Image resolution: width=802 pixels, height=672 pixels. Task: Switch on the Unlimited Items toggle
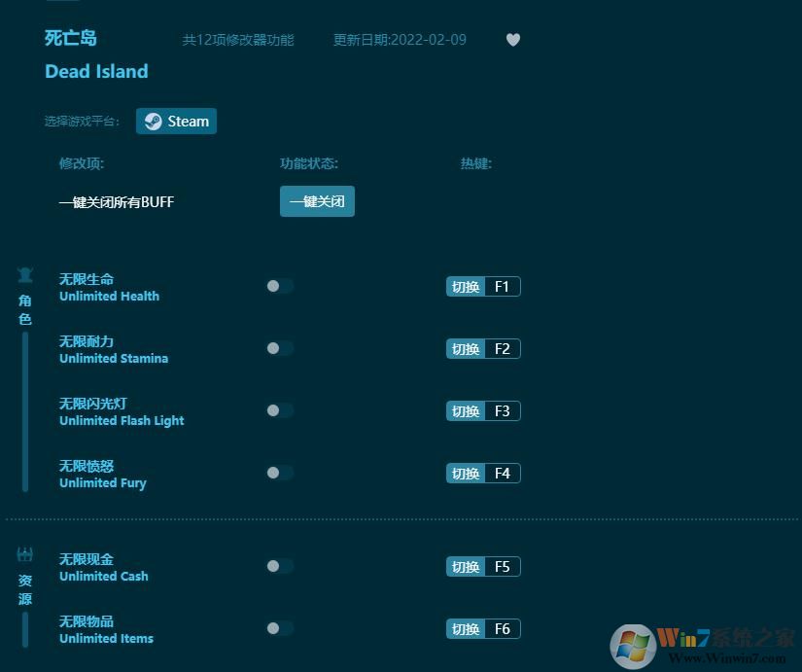point(279,628)
